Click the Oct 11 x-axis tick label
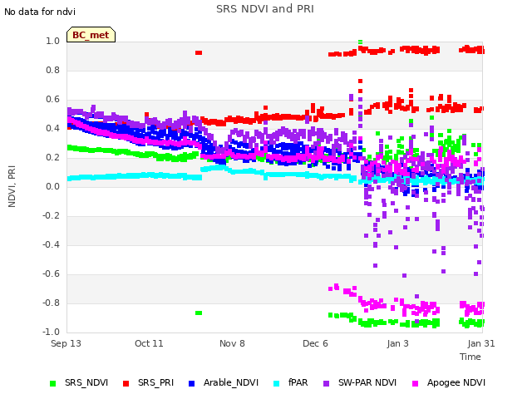Image resolution: width=532 pixels, height=399 pixels. [149, 343]
